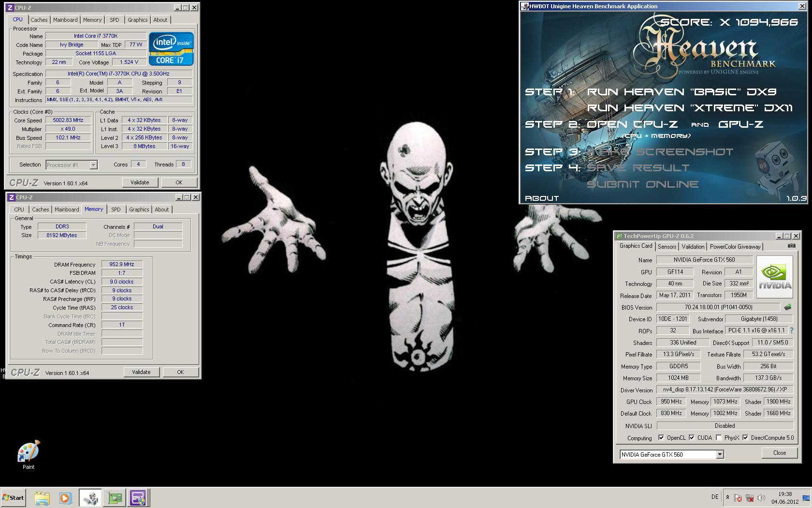Image resolution: width=812 pixels, height=508 pixels.
Task: Click Validate in top CPU-Z window
Action: (140, 182)
